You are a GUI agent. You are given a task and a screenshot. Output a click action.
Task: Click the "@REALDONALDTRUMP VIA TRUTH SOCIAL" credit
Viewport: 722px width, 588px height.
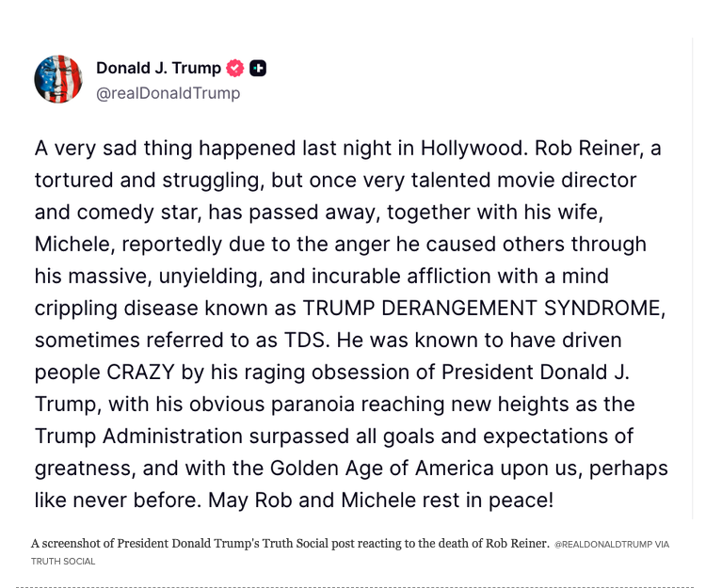pyautogui.click(x=611, y=545)
